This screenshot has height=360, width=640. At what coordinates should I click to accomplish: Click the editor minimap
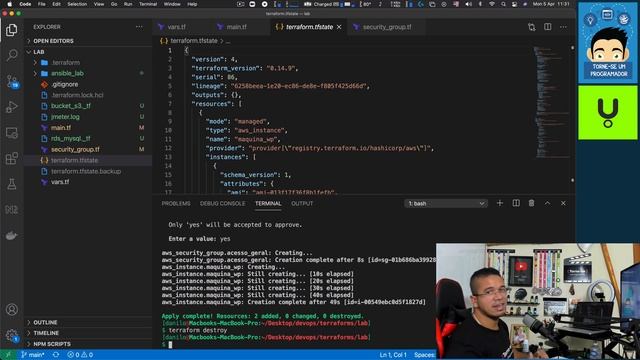(x=551, y=102)
